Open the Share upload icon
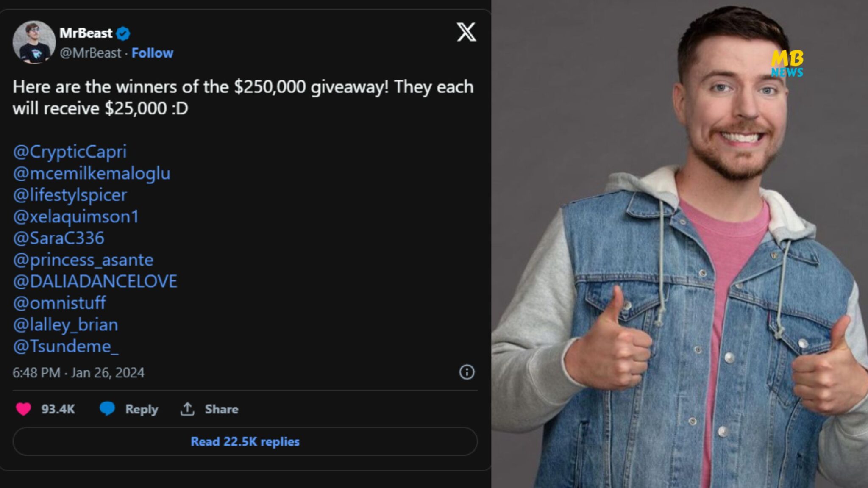868x488 pixels. click(188, 409)
